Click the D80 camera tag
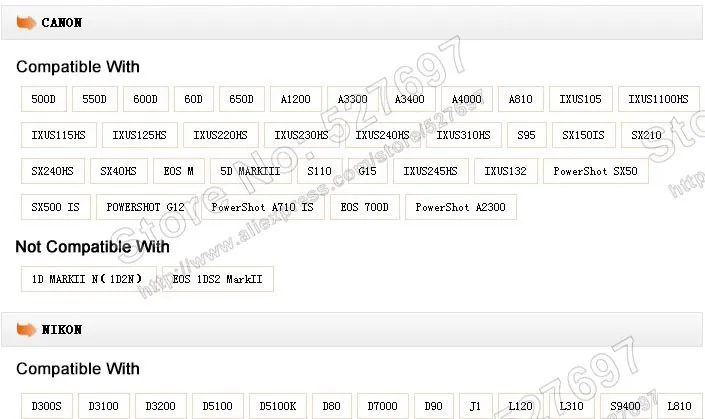This screenshot has width=705, height=419. [x=332, y=406]
